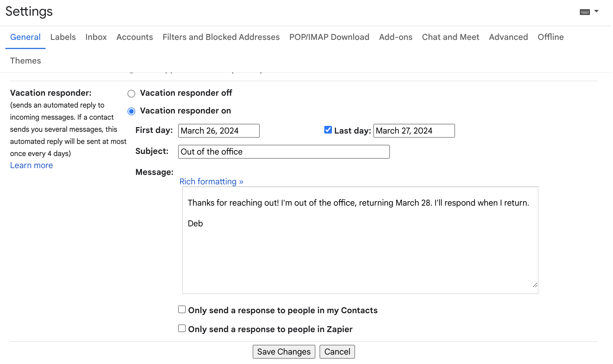613x364 pixels.
Task: Open the Add-ons settings
Action: click(x=396, y=37)
